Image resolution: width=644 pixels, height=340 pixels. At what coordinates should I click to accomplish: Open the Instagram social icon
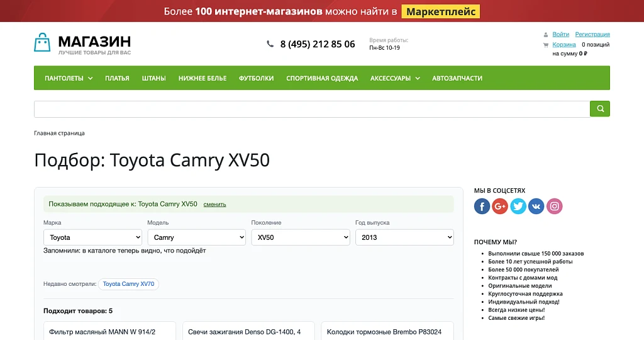[555, 206]
